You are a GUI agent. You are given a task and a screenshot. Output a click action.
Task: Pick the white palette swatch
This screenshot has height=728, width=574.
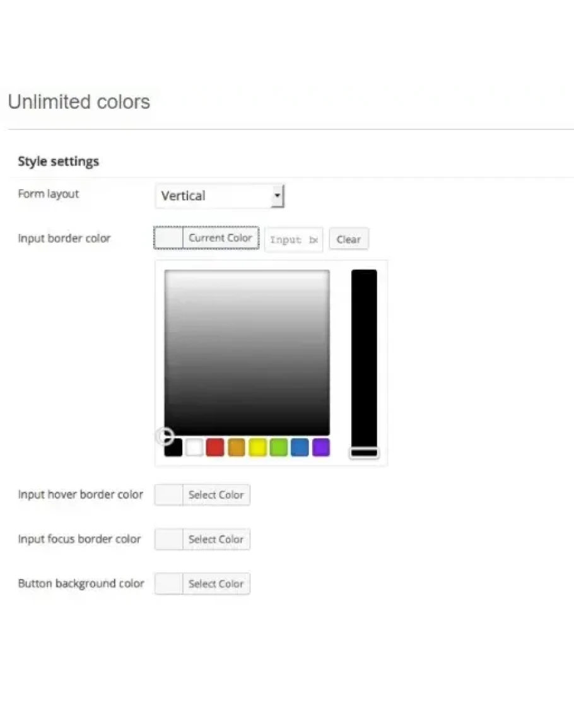tap(194, 448)
